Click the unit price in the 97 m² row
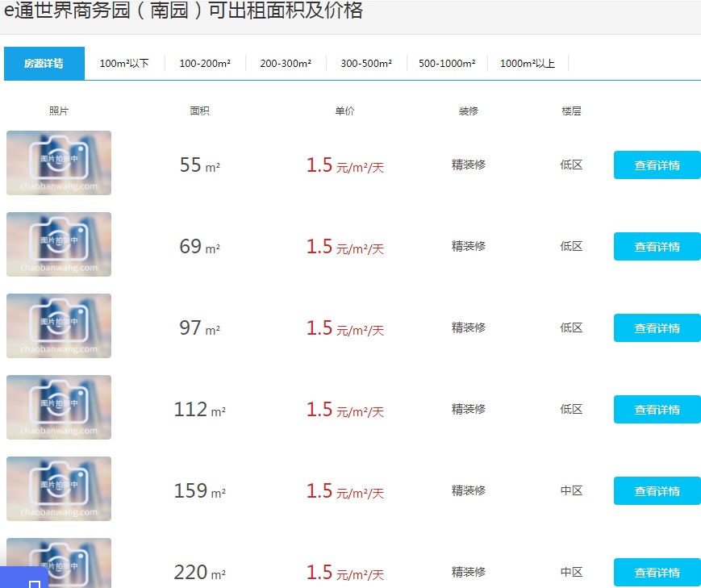 click(345, 327)
